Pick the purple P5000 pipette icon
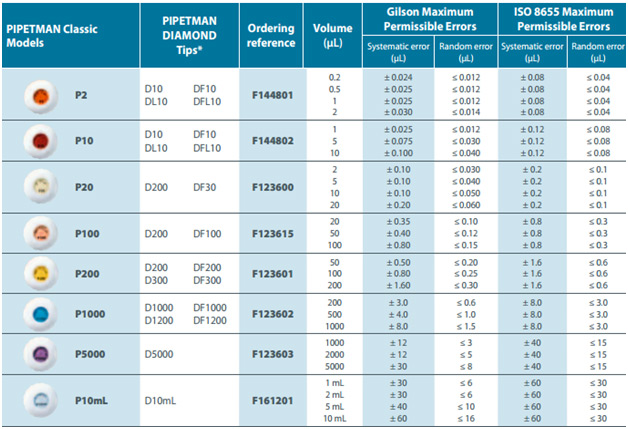 click(43, 353)
